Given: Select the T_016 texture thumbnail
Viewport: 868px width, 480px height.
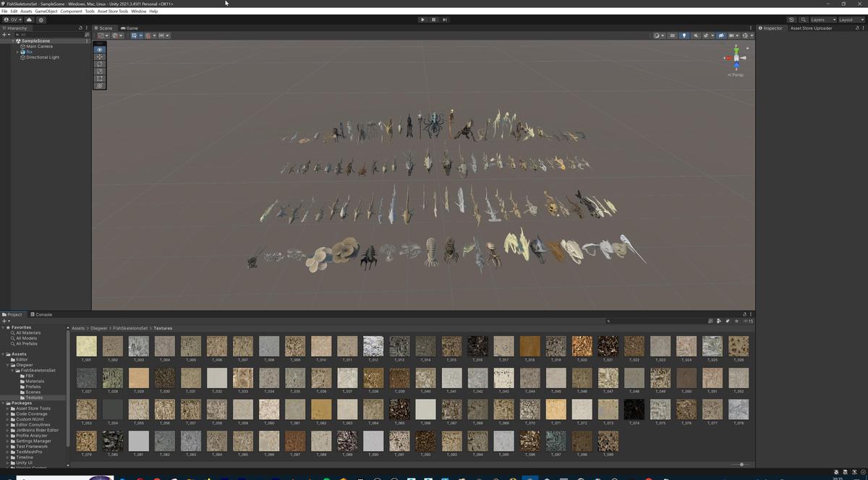Looking at the screenshot, I should coord(477,346).
